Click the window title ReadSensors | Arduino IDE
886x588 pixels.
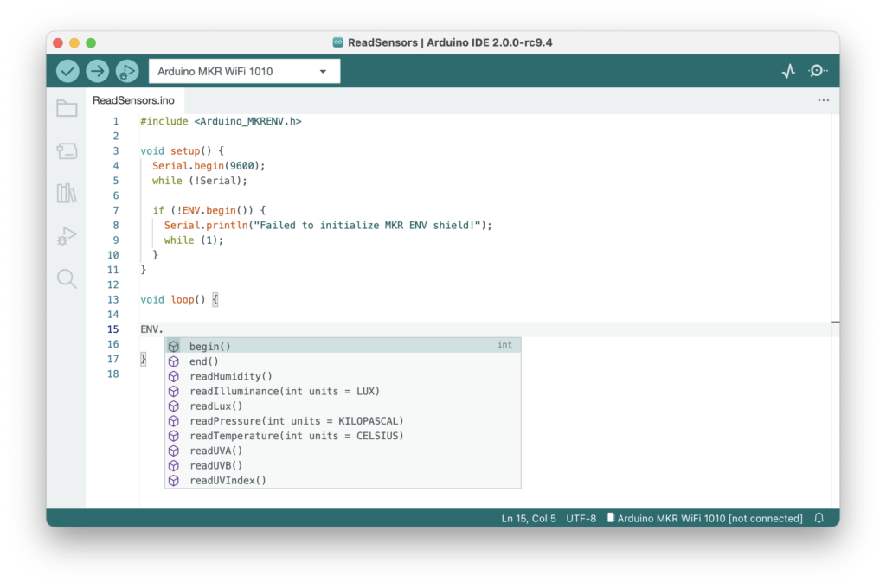coord(450,42)
